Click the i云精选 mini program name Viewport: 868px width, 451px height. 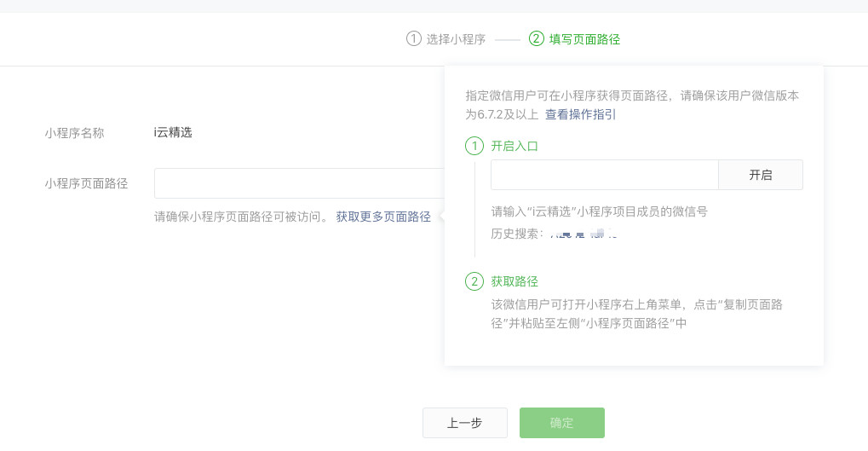click(173, 132)
